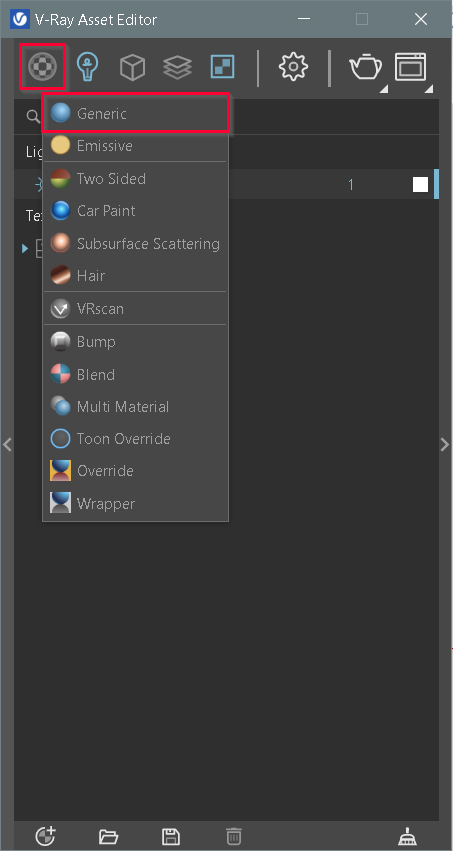Purge unused assets with broom icon

[x=406, y=836]
